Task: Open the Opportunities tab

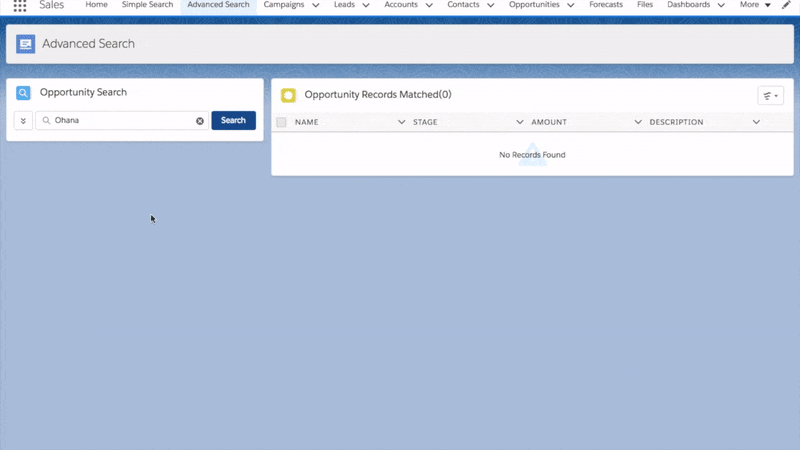Action: pyautogui.click(x=534, y=5)
